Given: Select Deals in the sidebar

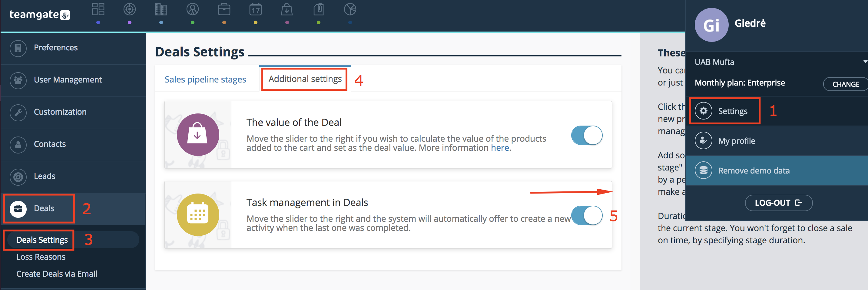Looking at the screenshot, I should coord(73,209).
